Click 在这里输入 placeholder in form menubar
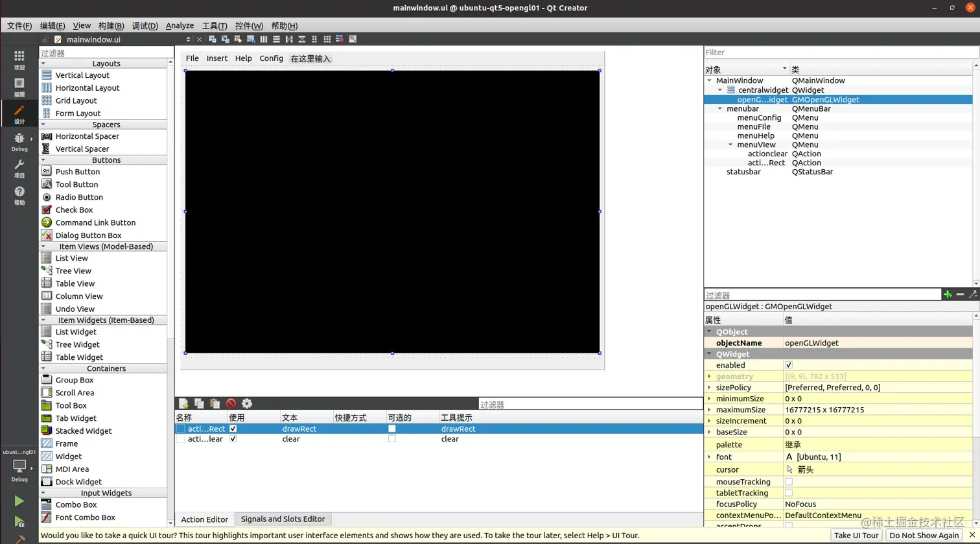 point(310,58)
